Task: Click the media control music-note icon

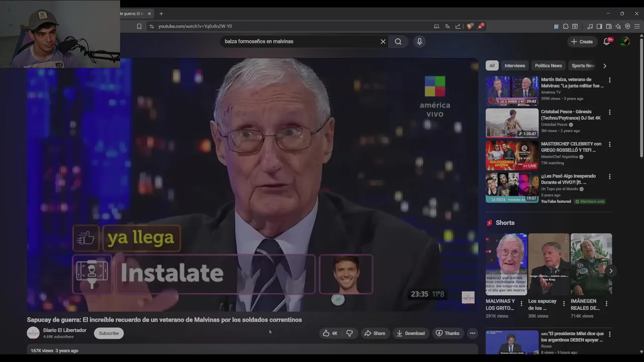Action: tap(590, 26)
